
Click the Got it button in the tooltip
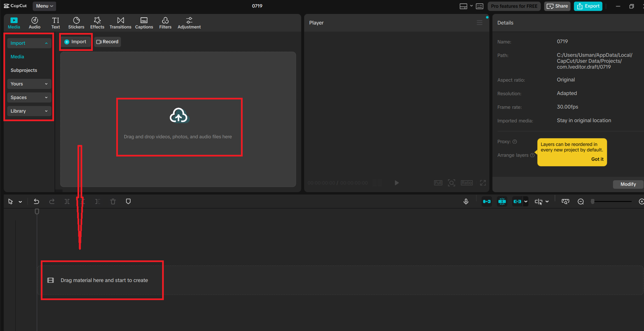[597, 159]
